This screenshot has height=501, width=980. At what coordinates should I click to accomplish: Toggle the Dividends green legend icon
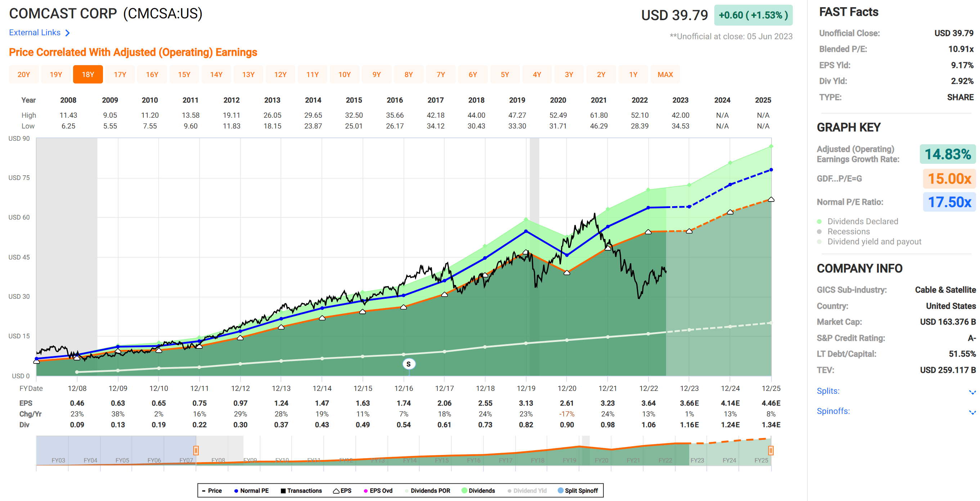465,491
